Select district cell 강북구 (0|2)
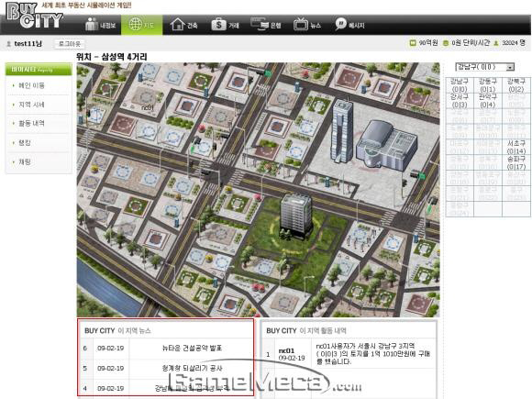 pyautogui.click(x=516, y=84)
